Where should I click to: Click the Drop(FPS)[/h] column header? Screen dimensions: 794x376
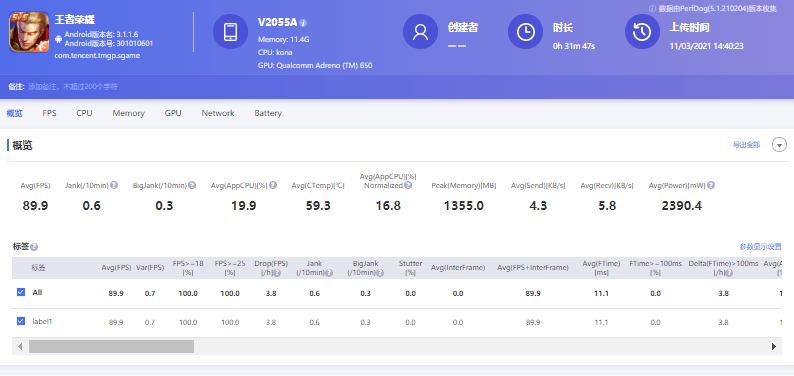(x=271, y=268)
